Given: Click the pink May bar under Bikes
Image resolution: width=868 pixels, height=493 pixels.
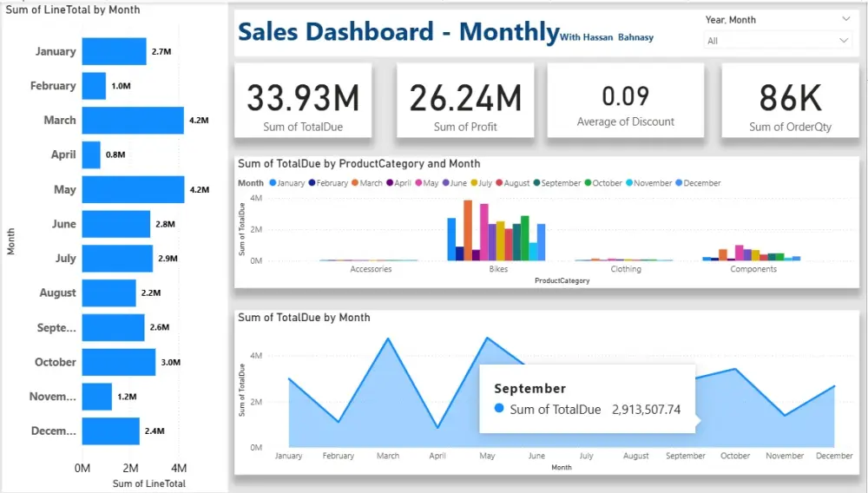Looking at the screenshot, I should point(484,233).
